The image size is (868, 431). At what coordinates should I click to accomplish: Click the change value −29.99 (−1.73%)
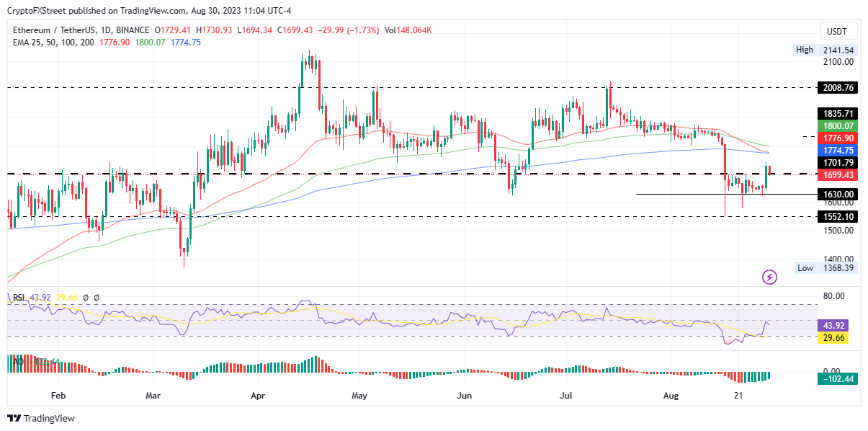(347, 30)
